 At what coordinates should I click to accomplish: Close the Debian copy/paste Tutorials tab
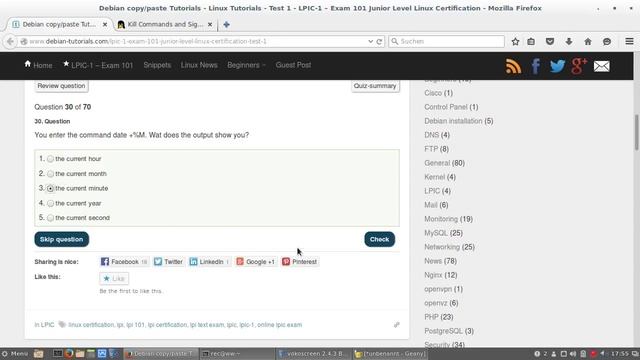[x=104, y=24]
